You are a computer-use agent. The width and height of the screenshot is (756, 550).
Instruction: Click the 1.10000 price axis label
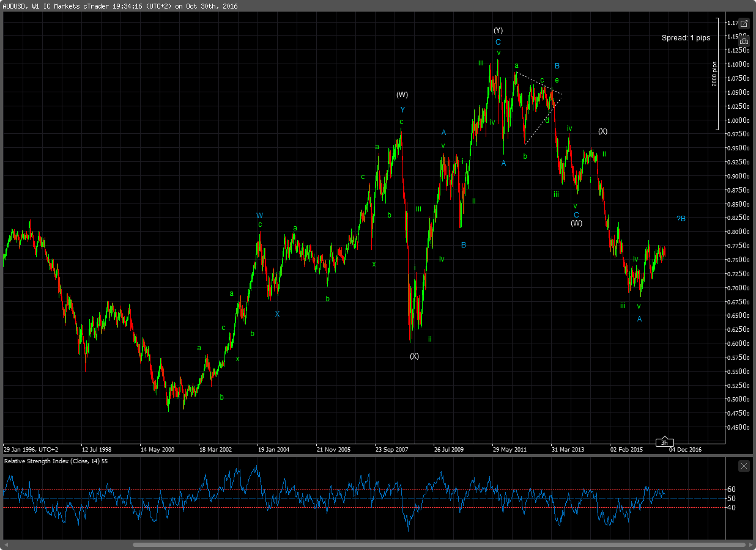pos(738,64)
